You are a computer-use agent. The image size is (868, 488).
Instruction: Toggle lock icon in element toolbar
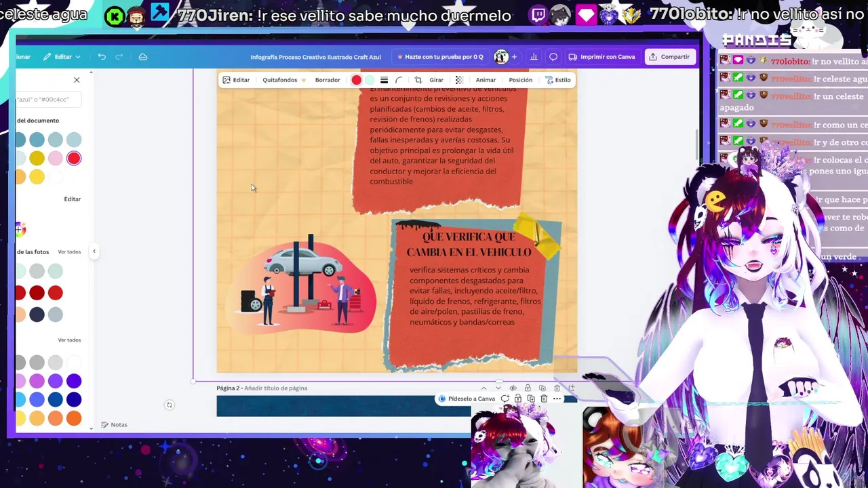[x=518, y=399]
